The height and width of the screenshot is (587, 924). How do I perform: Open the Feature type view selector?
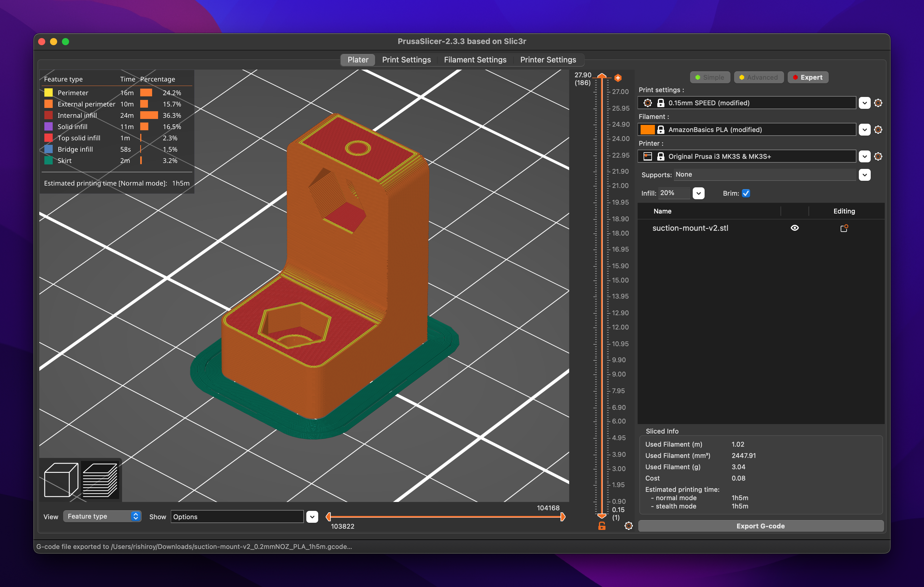pos(102,517)
